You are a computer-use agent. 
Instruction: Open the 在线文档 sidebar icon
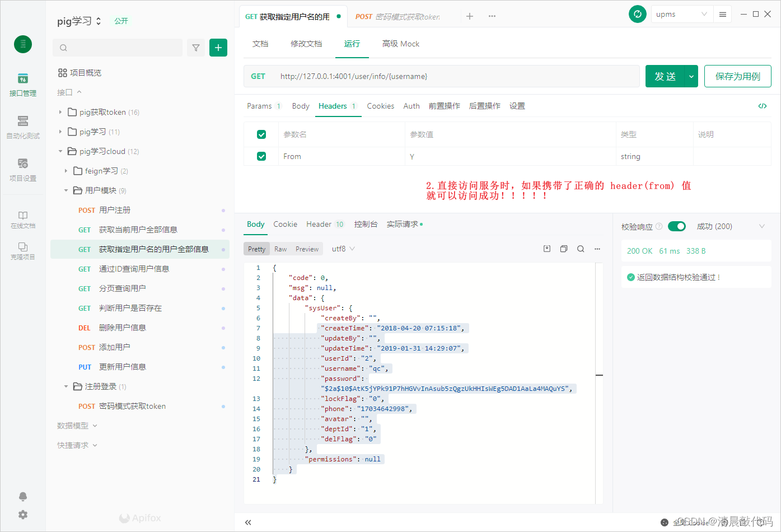click(x=23, y=220)
